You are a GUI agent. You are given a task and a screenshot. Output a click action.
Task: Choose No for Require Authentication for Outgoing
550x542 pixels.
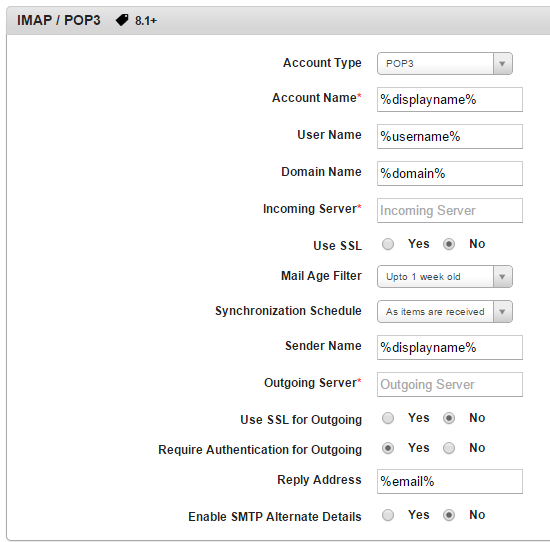point(449,448)
